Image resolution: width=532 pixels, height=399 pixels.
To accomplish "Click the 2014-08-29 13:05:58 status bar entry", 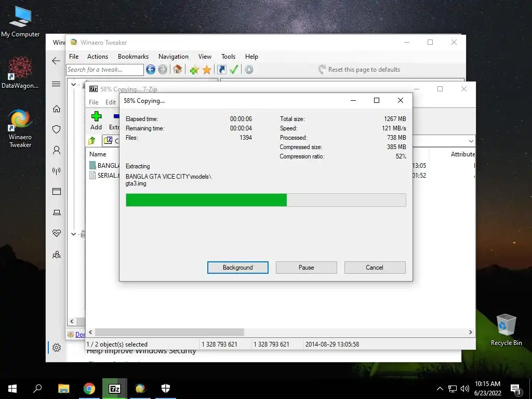I will click(x=332, y=344).
